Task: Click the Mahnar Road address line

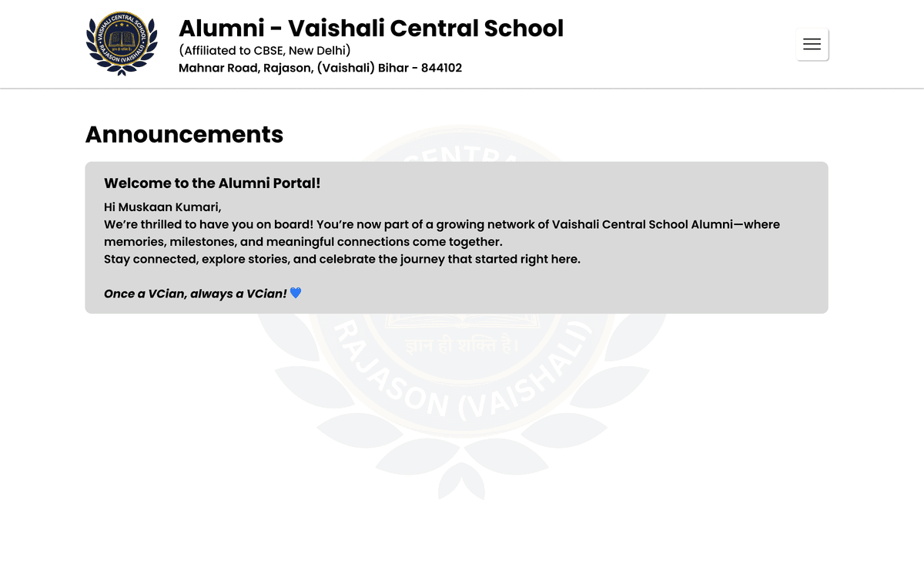Action: pos(320,68)
